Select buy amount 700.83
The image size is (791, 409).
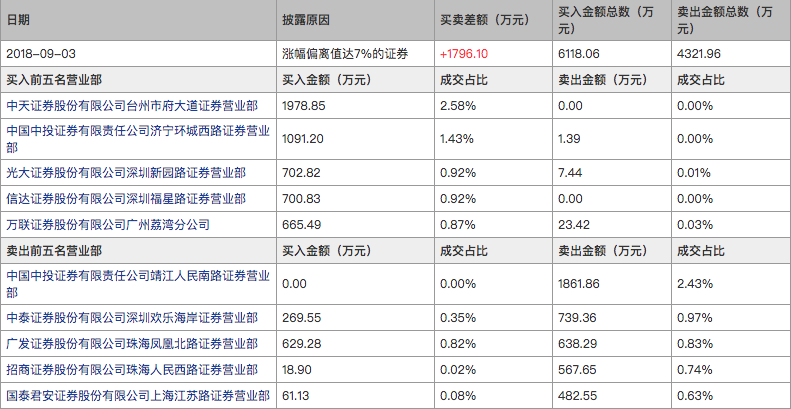[x=302, y=199]
